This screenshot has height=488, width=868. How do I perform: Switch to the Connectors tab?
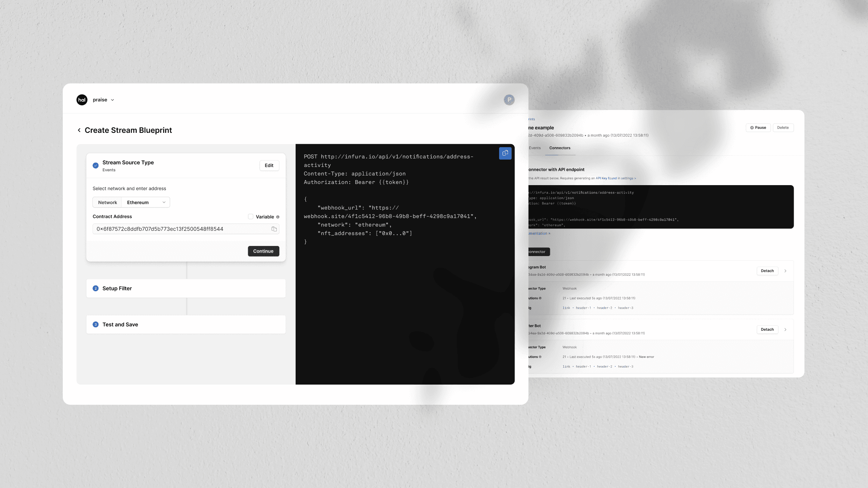pyautogui.click(x=560, y=148)
